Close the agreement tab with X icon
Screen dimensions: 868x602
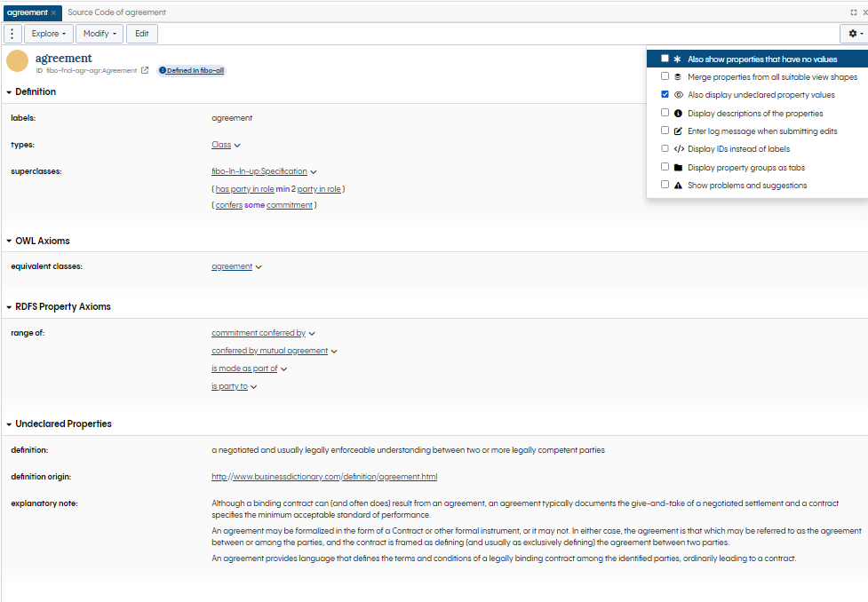pyautogui.click(x=53, y=12)
